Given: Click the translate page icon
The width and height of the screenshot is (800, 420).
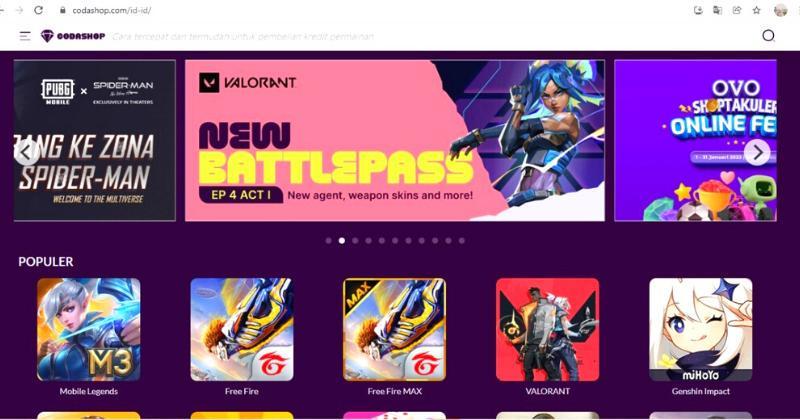Looking at the screenshot, I should pos(717,10).
